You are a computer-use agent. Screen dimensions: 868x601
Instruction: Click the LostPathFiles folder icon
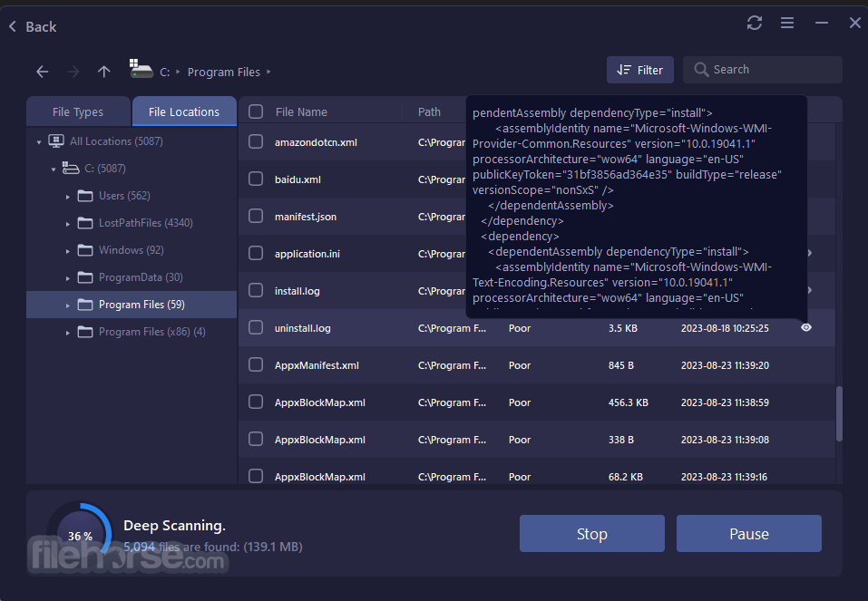85,222
